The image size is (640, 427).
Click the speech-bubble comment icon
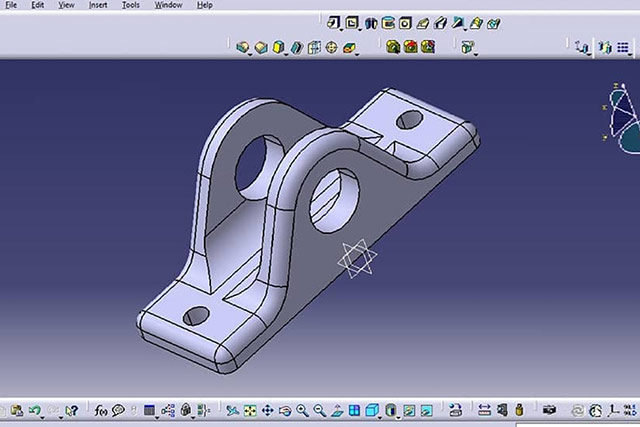tap(118, 410)
